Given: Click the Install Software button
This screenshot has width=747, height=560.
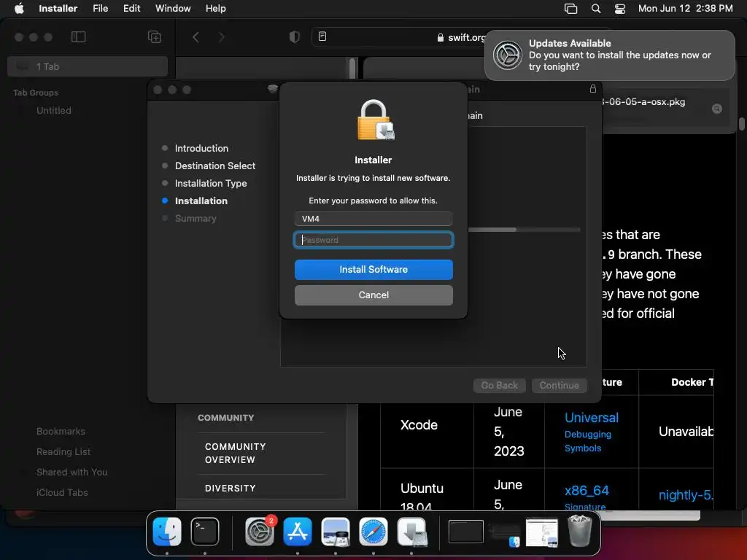Looking at the screenshot, I should (373, 270).
